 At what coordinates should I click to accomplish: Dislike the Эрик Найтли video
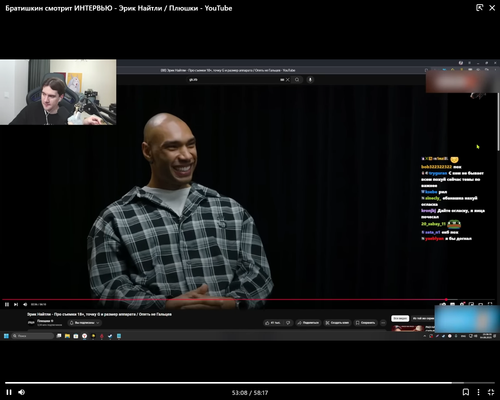coord(289,323)
